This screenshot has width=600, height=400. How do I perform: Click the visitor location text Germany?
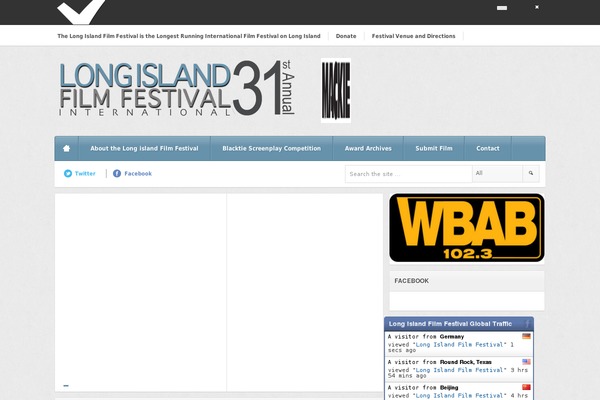452,337
